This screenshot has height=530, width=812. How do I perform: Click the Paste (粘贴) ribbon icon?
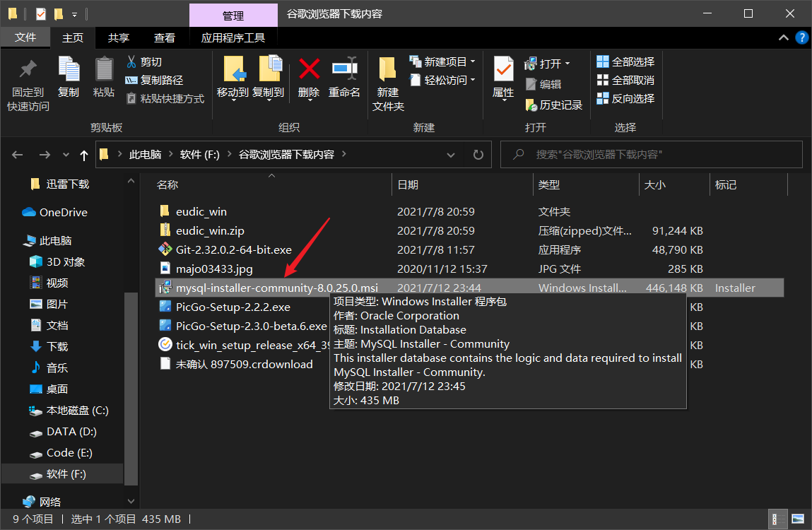[x=104, y=77]
